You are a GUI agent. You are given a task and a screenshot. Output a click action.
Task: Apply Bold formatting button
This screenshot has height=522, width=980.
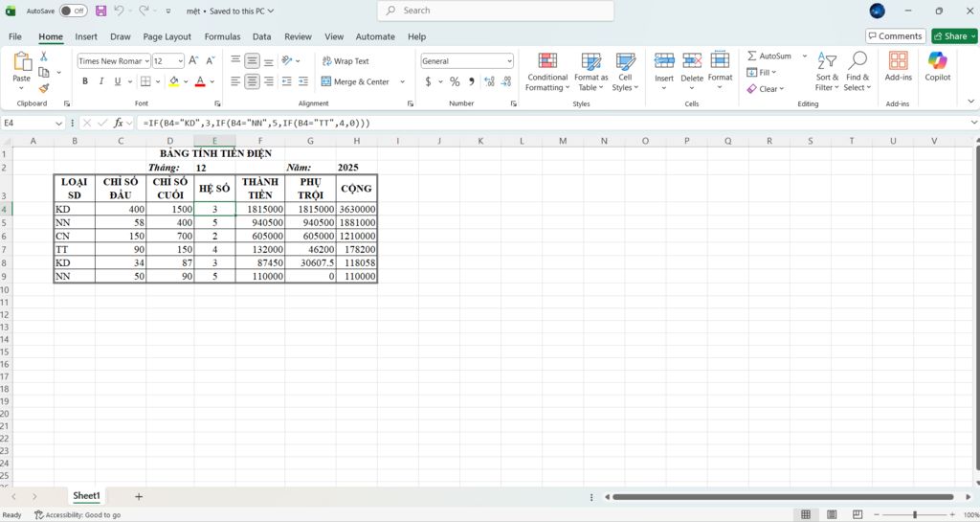[x=85, y=81]
